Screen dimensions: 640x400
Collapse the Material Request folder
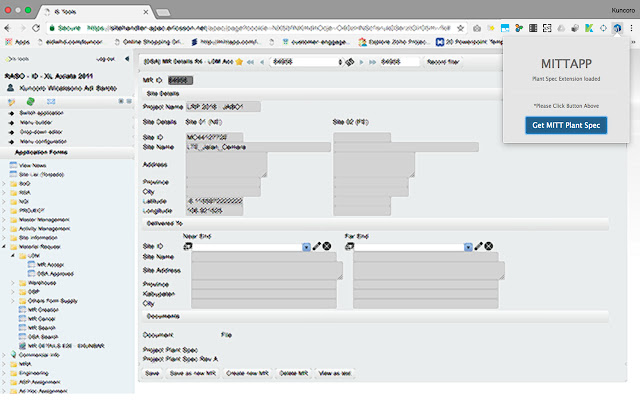coord(4,247)
